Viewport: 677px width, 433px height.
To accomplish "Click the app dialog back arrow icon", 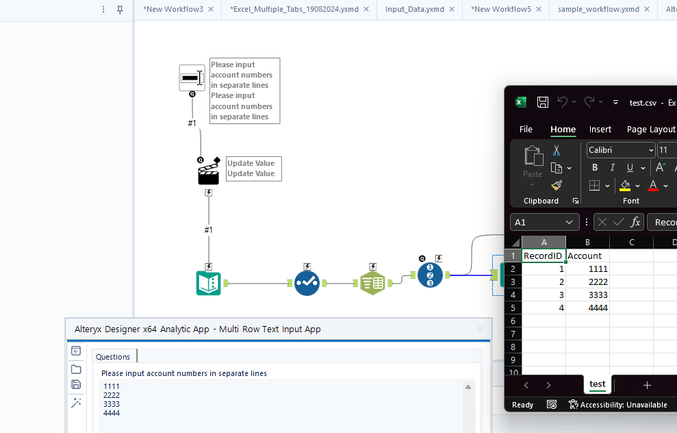I will (76, 351).
